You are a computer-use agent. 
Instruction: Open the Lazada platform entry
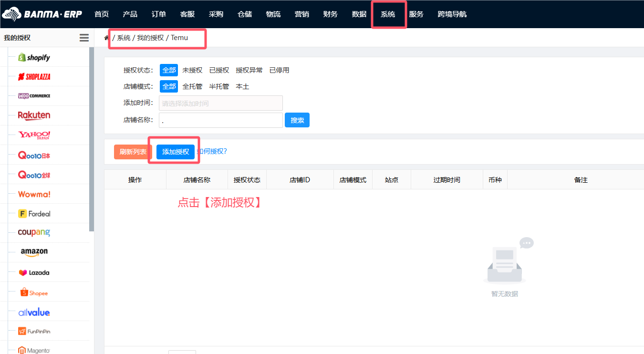(x=34, y=272)
